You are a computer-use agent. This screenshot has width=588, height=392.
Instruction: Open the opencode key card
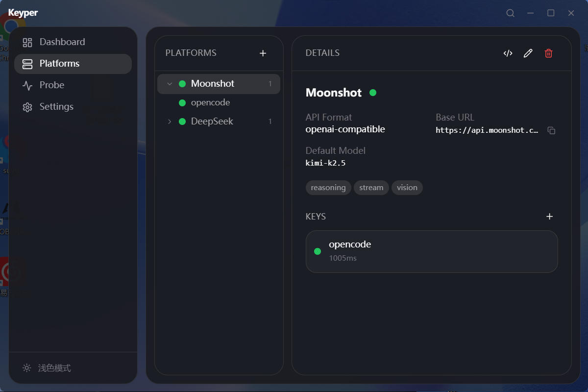tap(432, 251)
